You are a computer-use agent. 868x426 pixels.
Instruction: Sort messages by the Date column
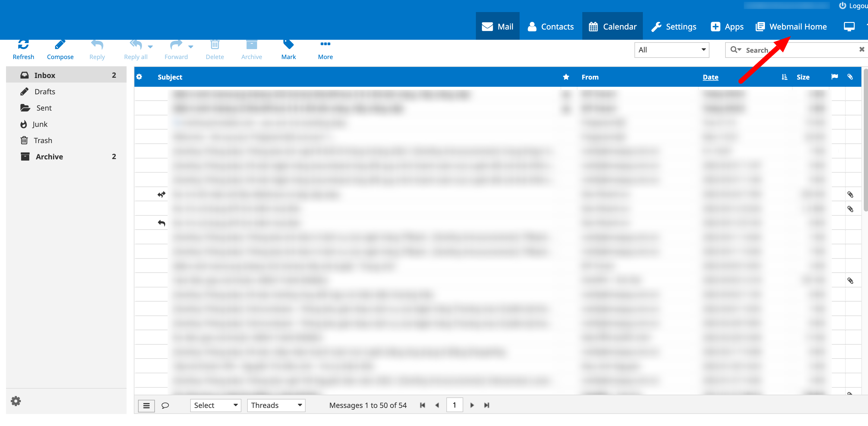point(710,77)
